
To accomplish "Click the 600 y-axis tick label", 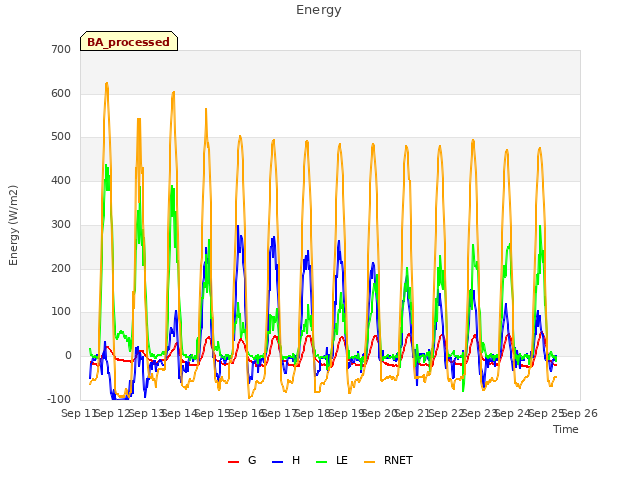I will [61, 93].
